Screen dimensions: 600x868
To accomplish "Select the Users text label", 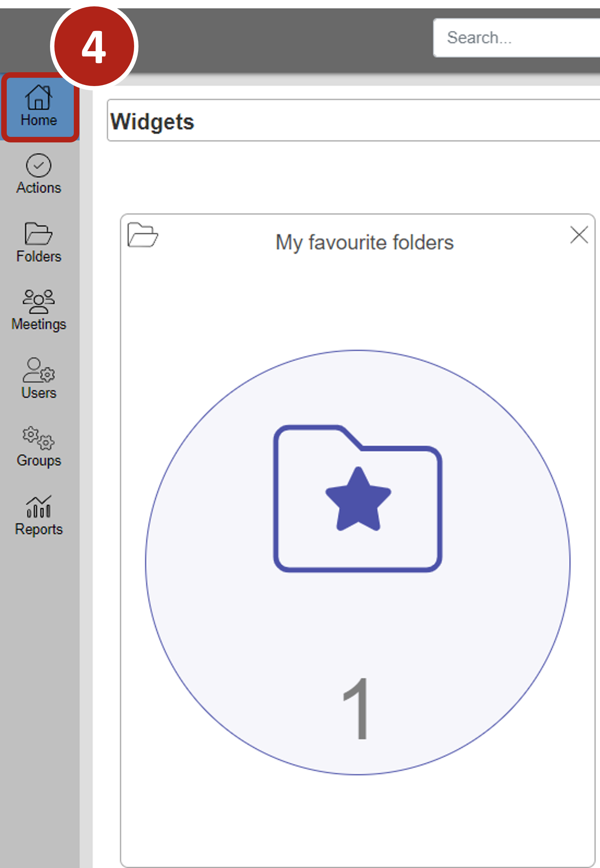I will (x=38, y=393).
